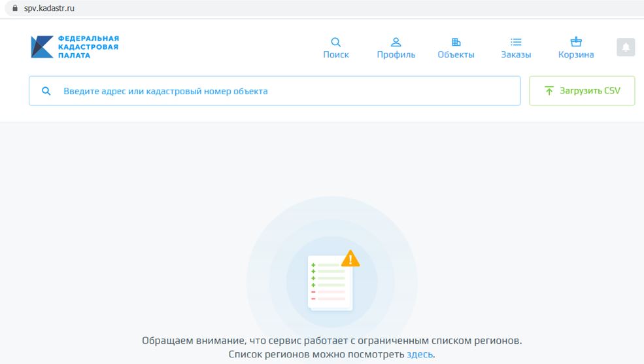Click the orange warning triangle icon
This screenshot has height=364, width=644.
point(350,259)
